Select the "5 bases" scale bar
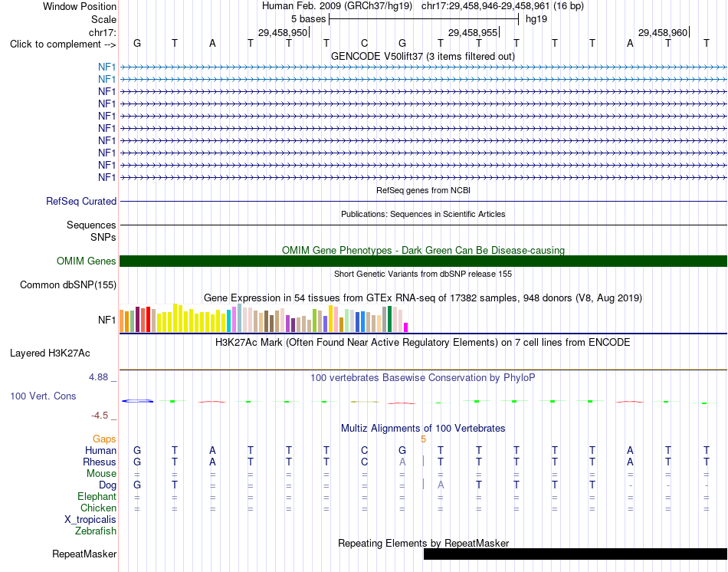 [x=424, y=19]
